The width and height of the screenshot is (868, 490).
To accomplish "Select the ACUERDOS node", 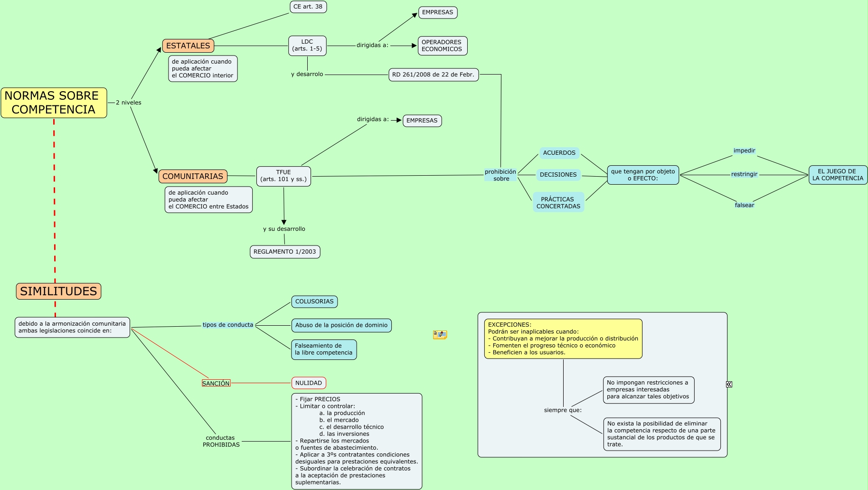I will [x=559, y=153].
